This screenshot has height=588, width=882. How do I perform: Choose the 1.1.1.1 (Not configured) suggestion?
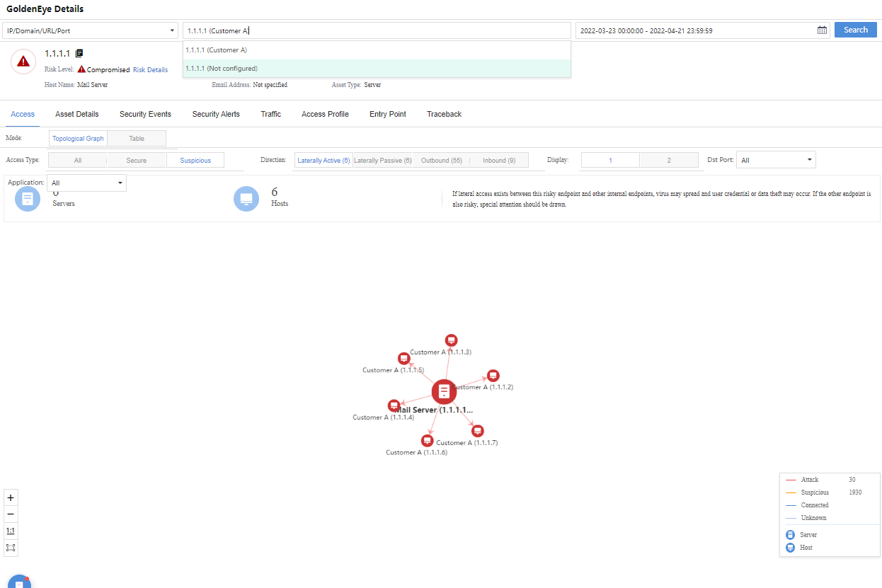click(x=222, y=69)
